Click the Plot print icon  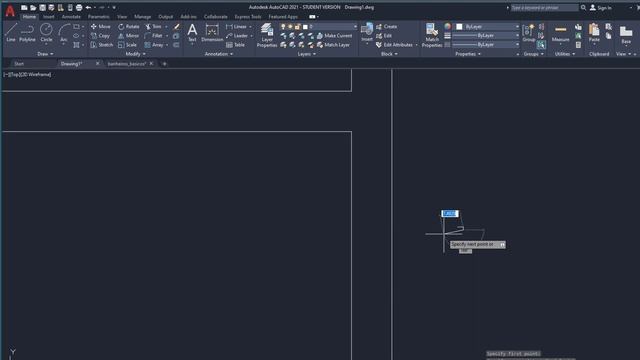pos(79,7)
